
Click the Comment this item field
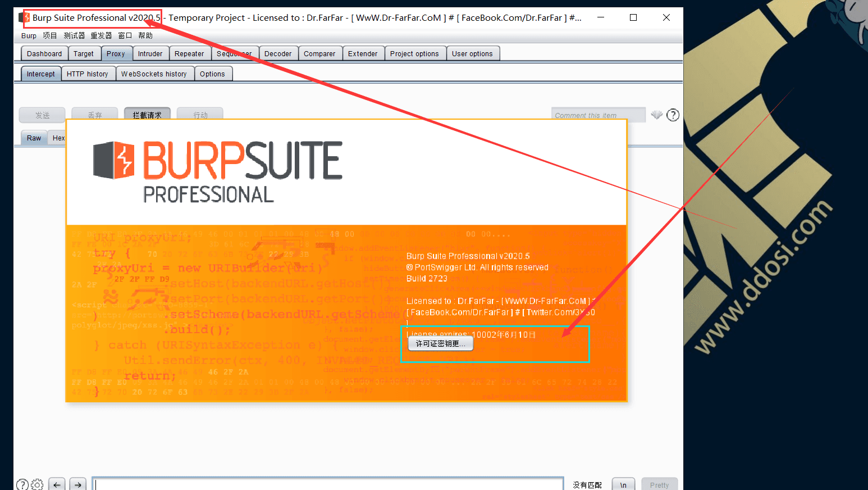point(598,115)
